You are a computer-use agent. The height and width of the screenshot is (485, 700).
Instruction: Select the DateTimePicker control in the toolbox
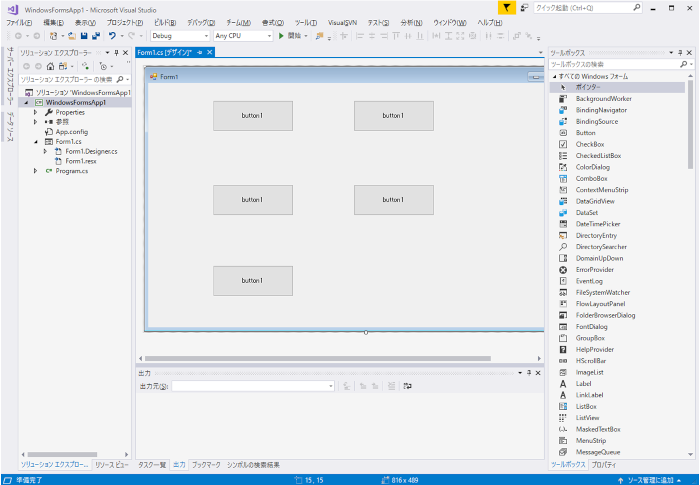(x=598, y=224)
